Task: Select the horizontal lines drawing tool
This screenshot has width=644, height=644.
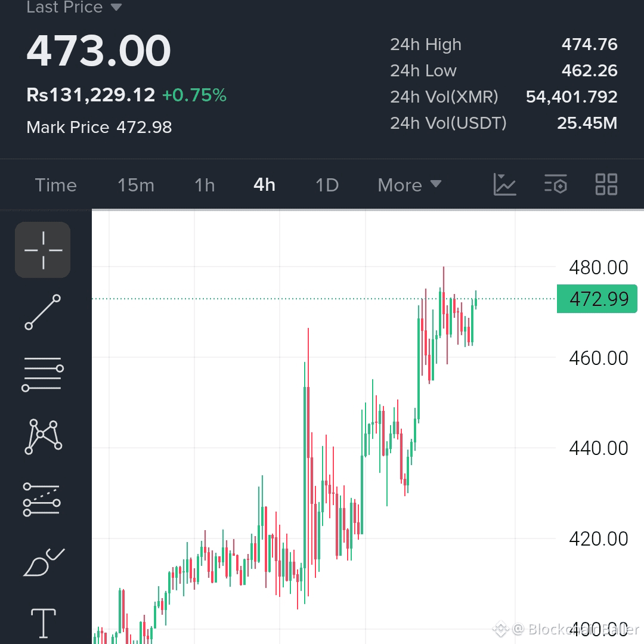Action: (43, 374)
